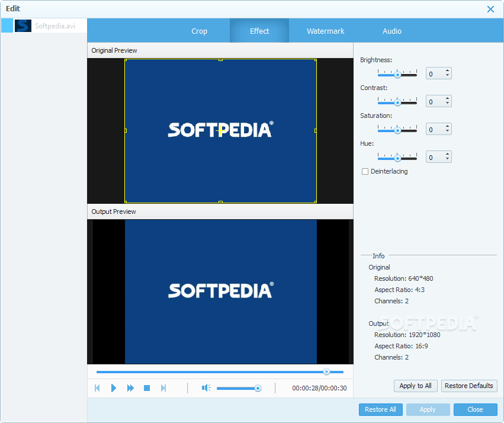
Task: Close the Edit dialog with X
Action: [x=490, y=9]
